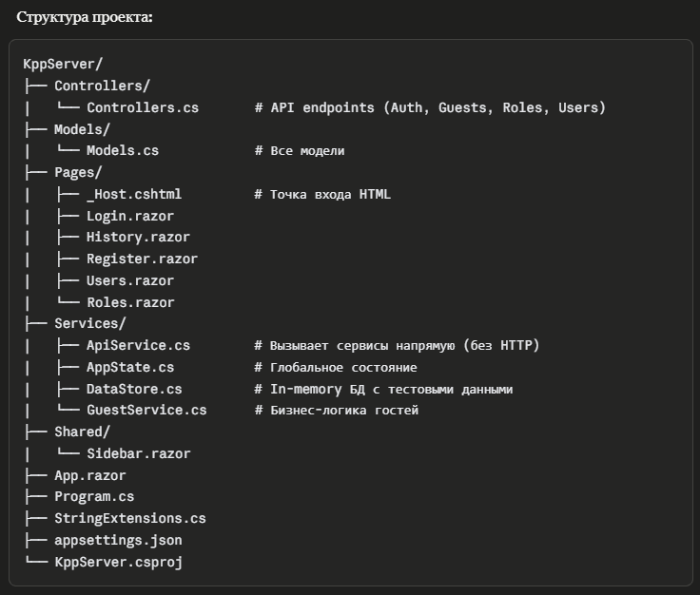700x595 pixels.
Task: Click the Roles.razor entry
Action: (130, 302)
